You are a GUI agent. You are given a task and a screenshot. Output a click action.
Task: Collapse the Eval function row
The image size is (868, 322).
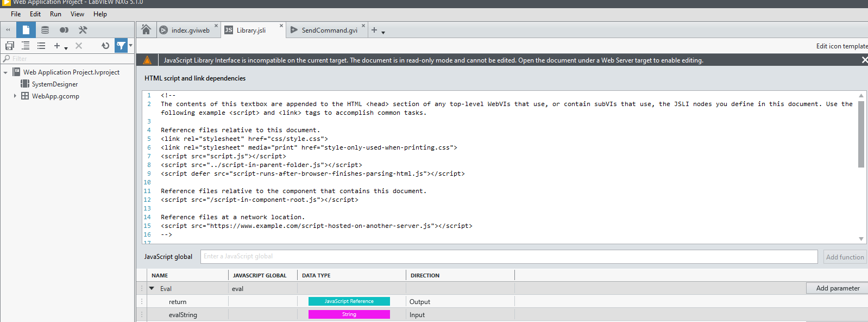152,288
